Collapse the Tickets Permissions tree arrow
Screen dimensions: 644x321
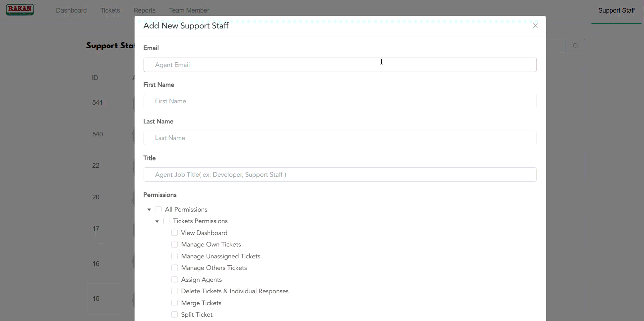coord(157,221)
